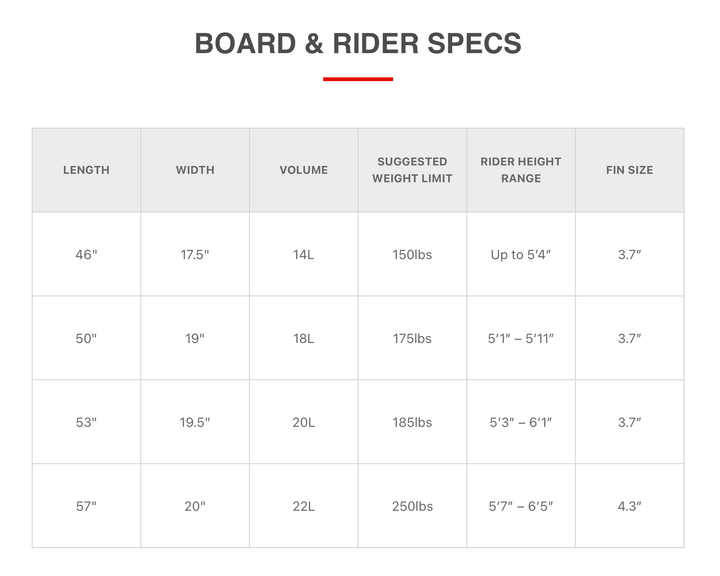
Task: Click the 19.5" width cell
Action: click(x=195, y=422)
